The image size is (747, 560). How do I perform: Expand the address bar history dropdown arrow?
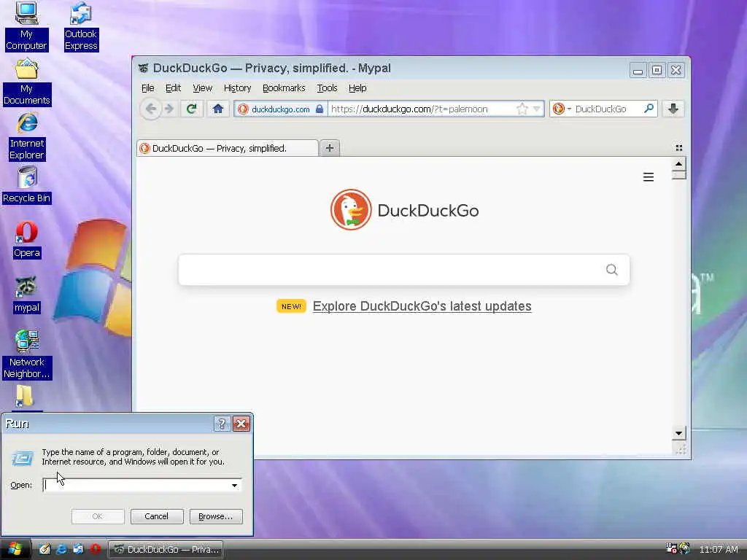tap(536, 109)
